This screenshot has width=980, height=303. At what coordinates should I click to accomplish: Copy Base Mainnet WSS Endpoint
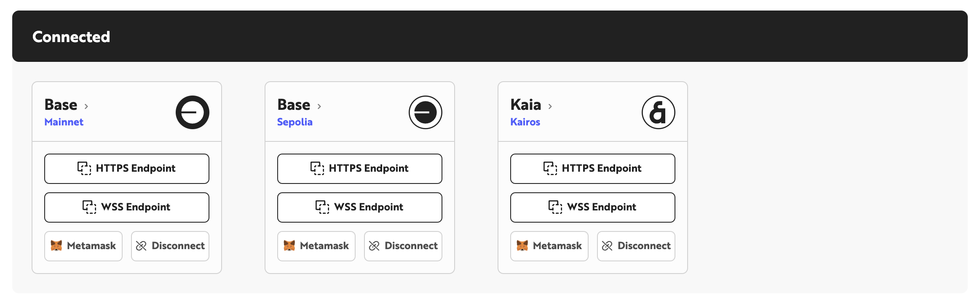127,207
